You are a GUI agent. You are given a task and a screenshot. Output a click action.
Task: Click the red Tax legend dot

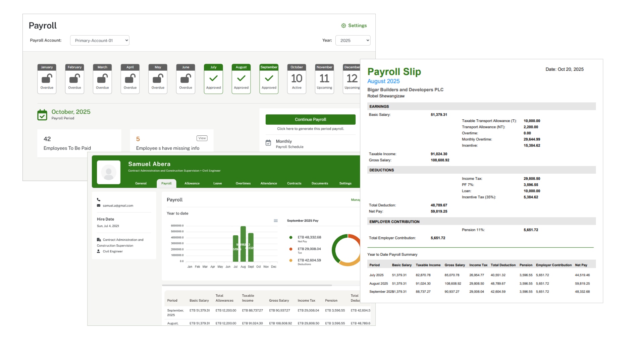291,249
